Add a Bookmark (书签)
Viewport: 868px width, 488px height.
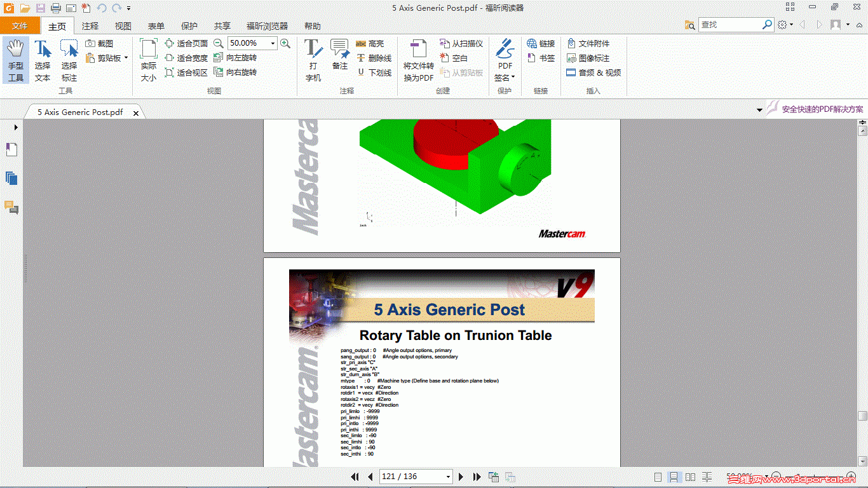tap(541, 58)
